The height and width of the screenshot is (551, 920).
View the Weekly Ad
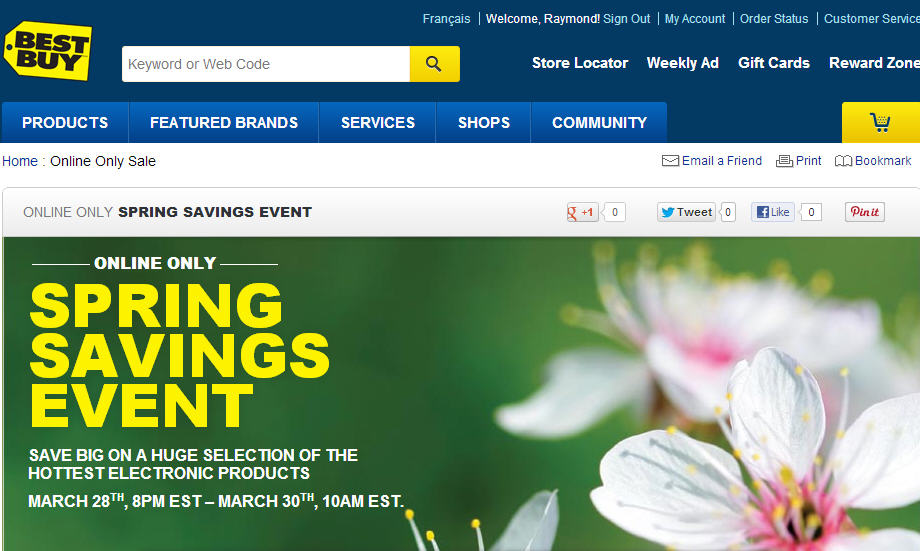[682, 63]
